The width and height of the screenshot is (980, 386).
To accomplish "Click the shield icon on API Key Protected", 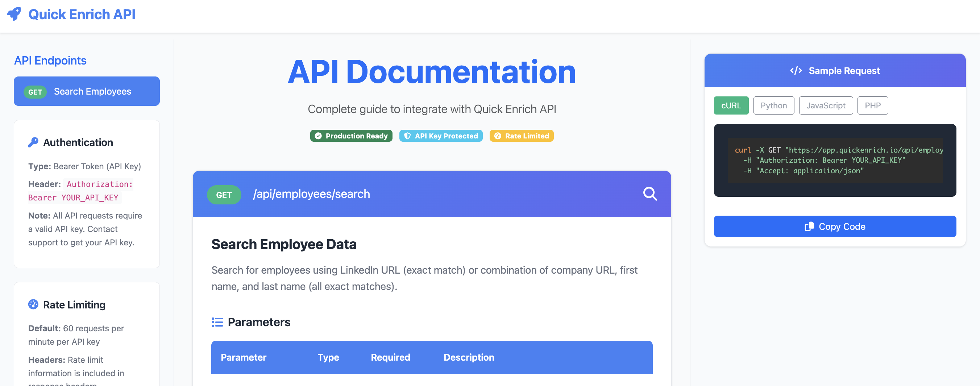I will coord(407,136).
